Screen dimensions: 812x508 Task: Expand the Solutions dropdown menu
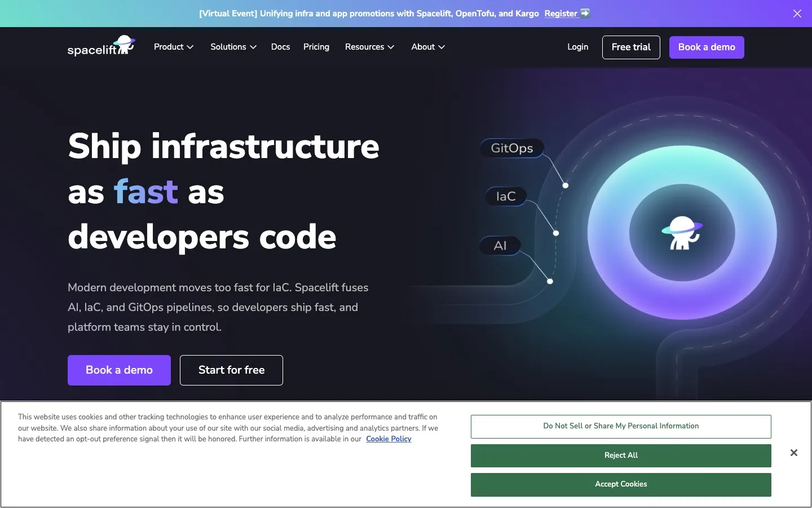coord(233,47)
